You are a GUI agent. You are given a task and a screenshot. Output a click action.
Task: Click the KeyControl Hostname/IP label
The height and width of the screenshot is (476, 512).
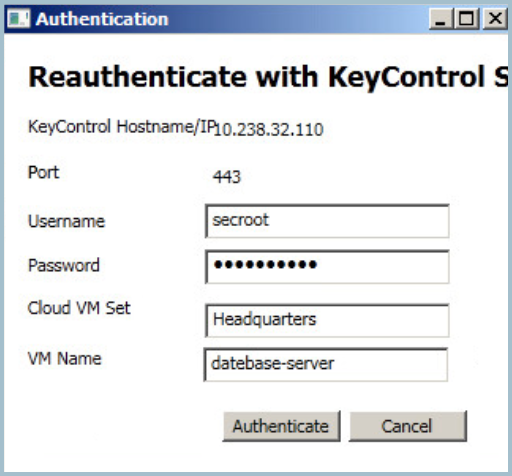point(121,127)
